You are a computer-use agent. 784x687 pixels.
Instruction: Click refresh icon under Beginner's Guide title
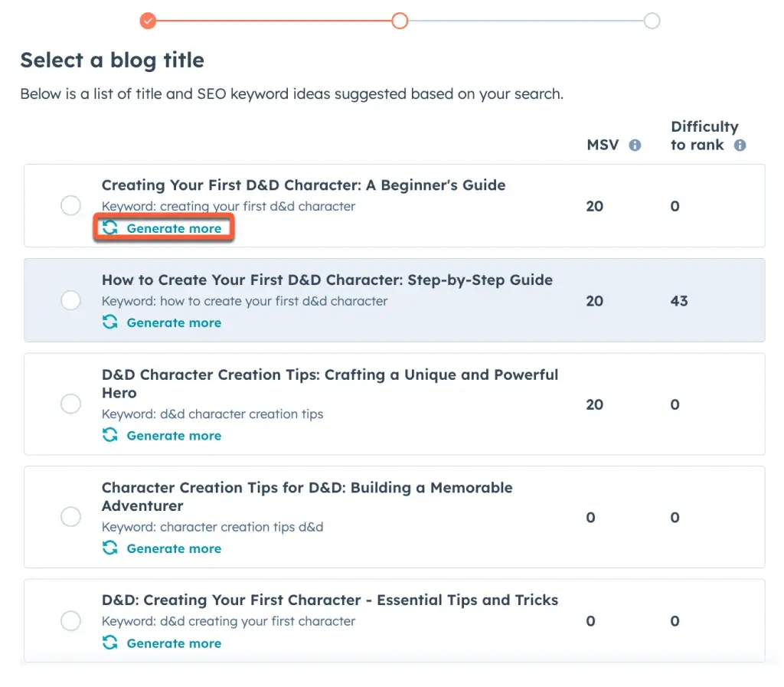pos(110,228)
